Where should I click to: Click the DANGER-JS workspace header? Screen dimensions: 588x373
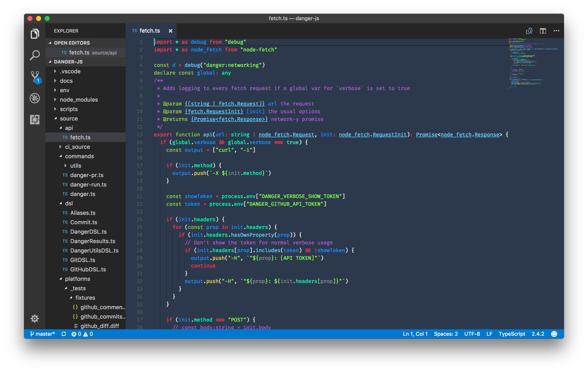68,62
